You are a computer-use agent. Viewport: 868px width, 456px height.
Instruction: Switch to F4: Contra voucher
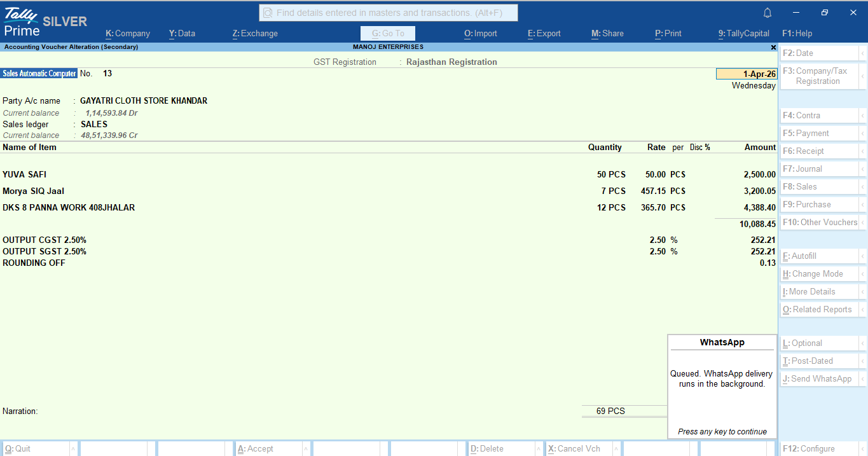pyautogui.click(x=819, y=116)
